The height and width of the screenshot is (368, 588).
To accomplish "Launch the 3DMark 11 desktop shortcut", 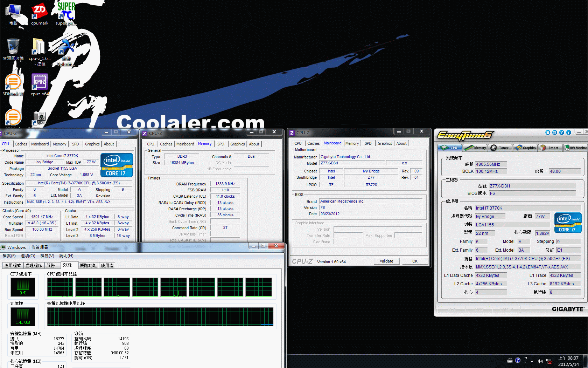I will point(13,85).
